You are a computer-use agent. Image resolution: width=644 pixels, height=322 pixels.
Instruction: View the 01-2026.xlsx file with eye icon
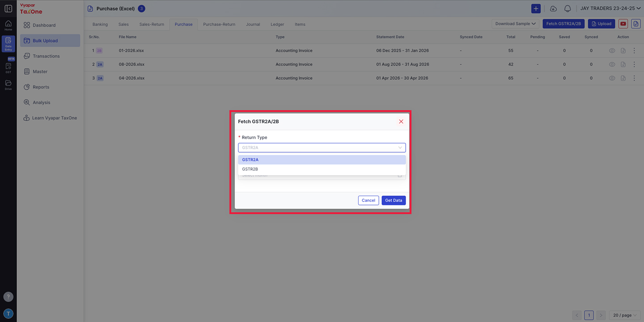(612, 51)
